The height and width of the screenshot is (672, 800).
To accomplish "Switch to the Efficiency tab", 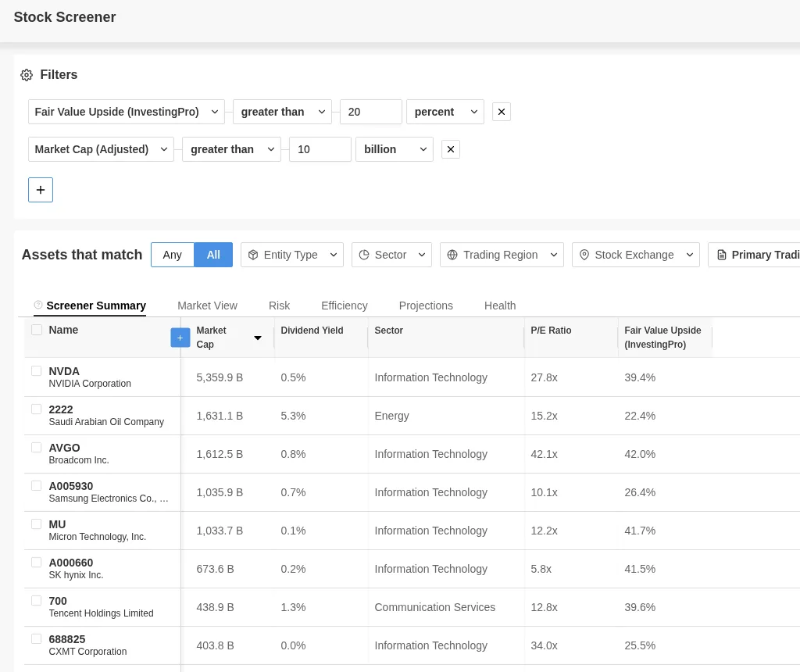I will 345,306.
